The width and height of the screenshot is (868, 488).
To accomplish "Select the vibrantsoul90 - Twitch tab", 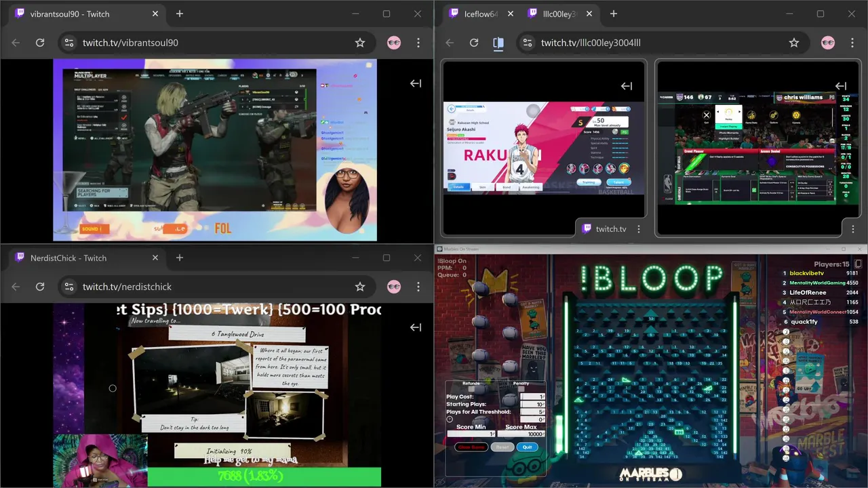I will (85, 14).
